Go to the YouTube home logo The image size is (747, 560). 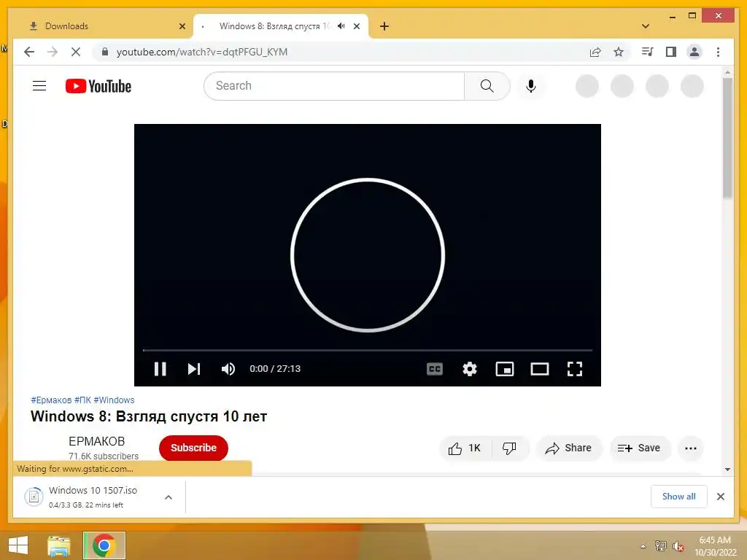pos(98,86)
